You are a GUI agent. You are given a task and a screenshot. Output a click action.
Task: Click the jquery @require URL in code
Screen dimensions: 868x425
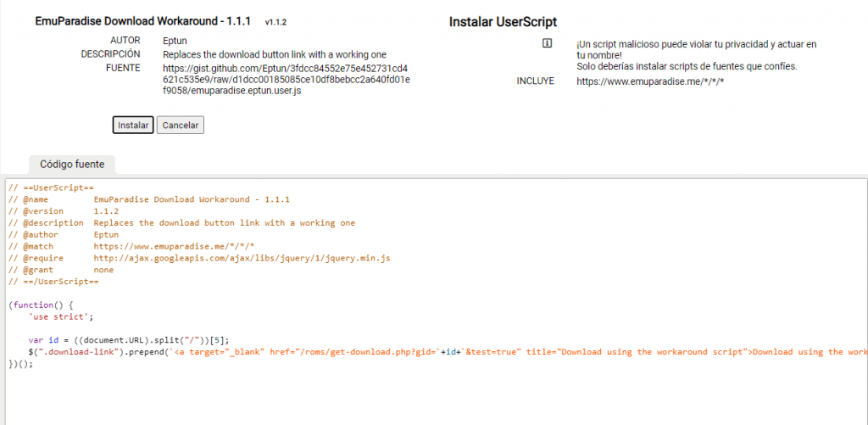[x=242, y=258]
